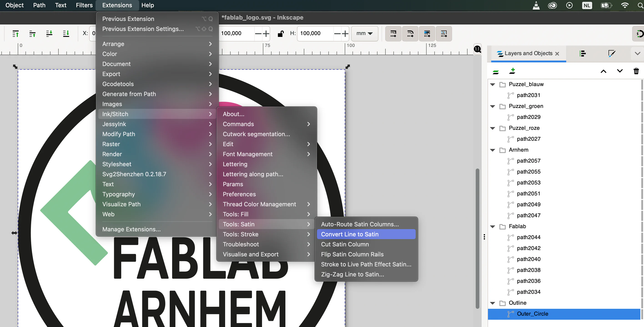644x327 pixels.
Task: Delete selected layer trash icon
Action: [x=636, y=71]
